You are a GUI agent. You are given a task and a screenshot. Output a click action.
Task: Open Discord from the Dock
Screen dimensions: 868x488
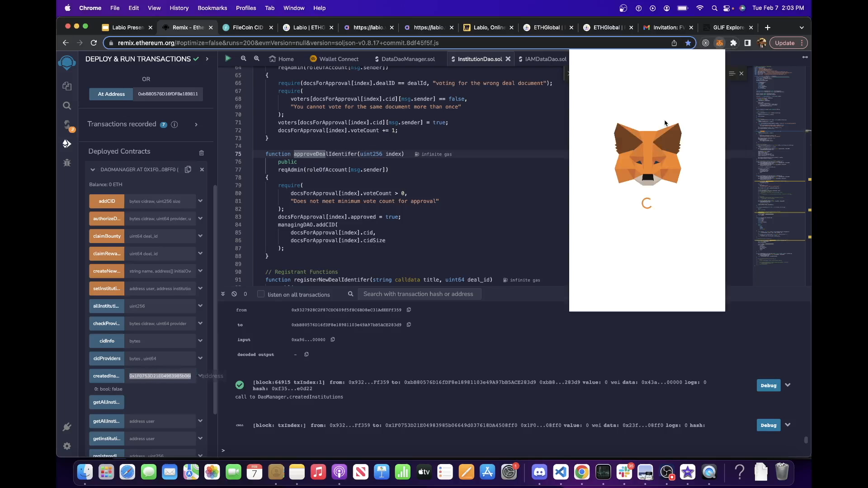click(x=539, y=472)
